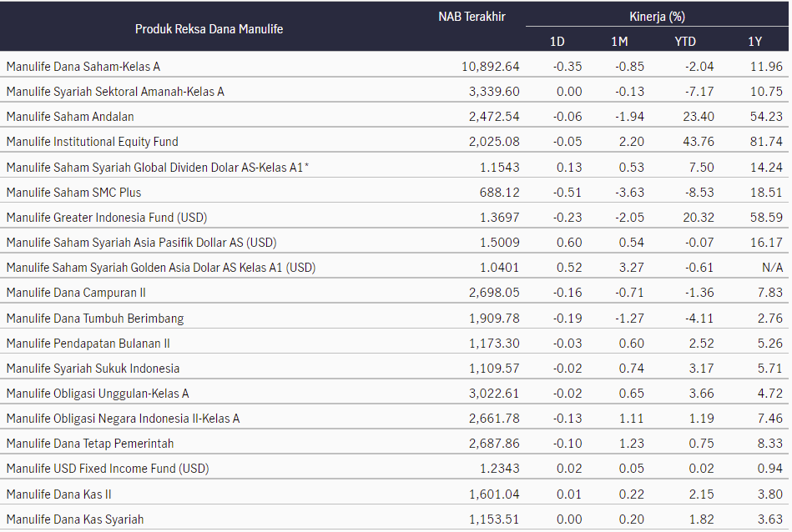Click the Produk Reksa Dana Manulife header
This screenshot has height=532, width=792.
[209, 29]
